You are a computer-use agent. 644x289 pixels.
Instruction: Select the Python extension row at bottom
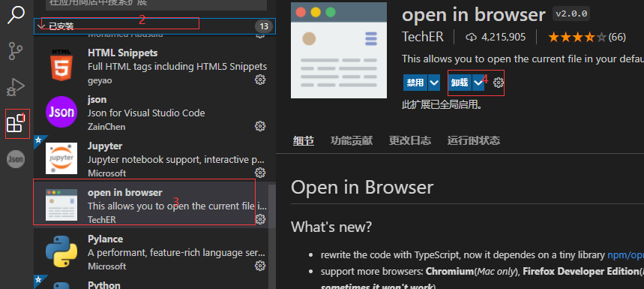(154, 282)
